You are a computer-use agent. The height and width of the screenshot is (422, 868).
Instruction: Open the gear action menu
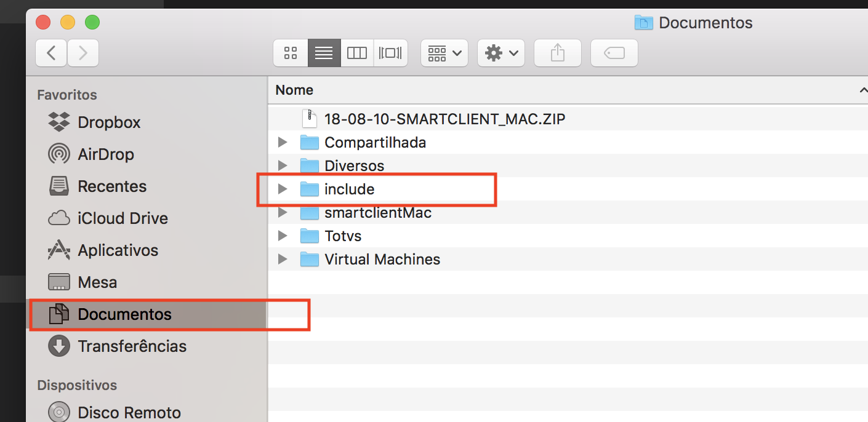(x=501, y=53)
